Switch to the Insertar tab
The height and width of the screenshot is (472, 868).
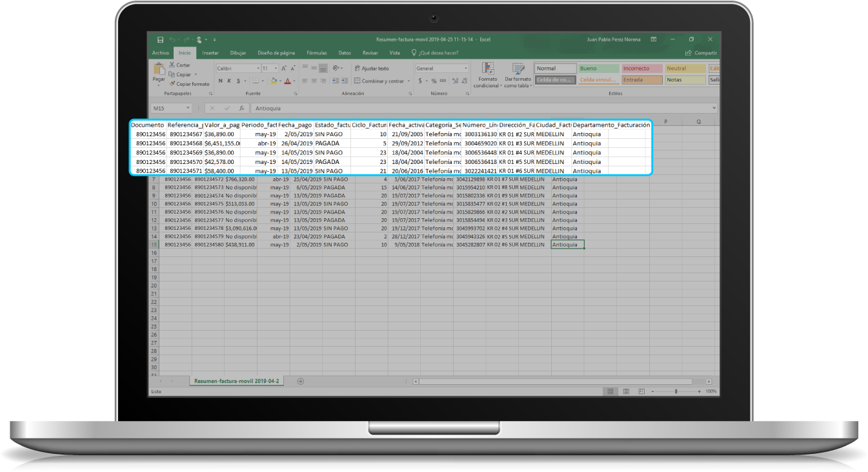tap(210, 53)
